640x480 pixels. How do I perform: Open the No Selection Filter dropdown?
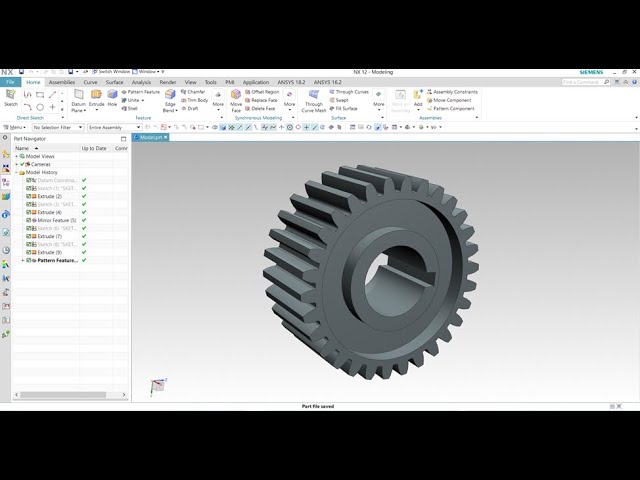58,127
